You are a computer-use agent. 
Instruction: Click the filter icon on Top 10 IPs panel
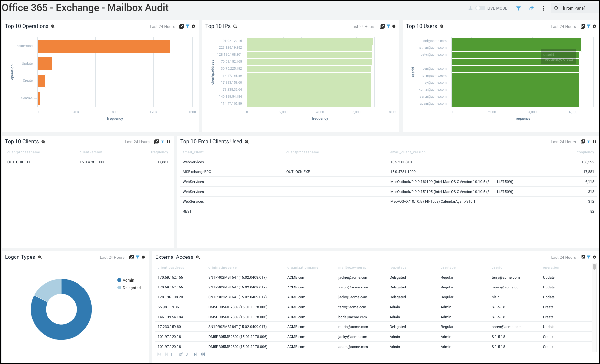388,26
